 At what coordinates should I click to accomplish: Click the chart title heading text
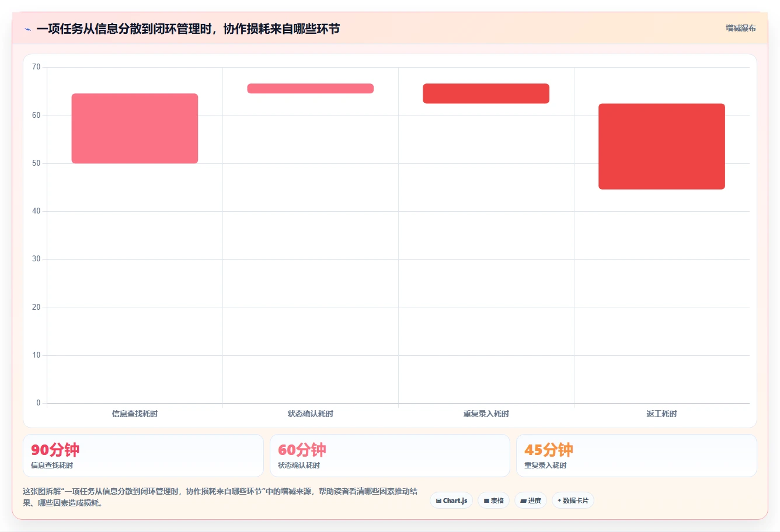[x=188, y=29]
